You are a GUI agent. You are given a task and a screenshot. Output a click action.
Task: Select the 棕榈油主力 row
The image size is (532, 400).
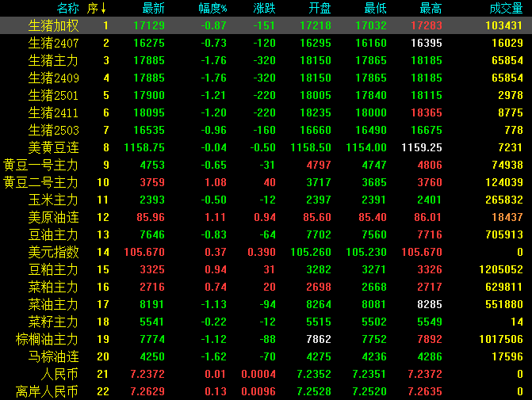pyautogui.click(x=47, y=339)
